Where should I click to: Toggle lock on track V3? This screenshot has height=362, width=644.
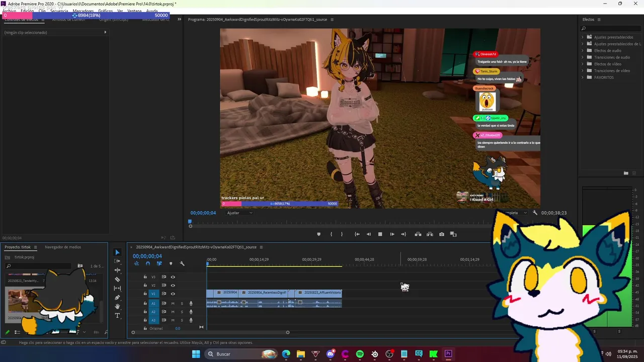(145, 277)
